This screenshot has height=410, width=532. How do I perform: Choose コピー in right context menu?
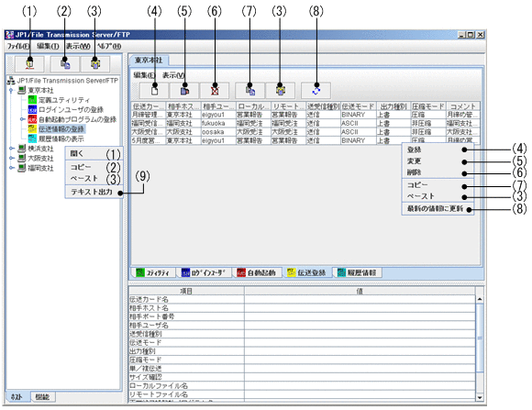pyautogui.click(x=438, y=185)
